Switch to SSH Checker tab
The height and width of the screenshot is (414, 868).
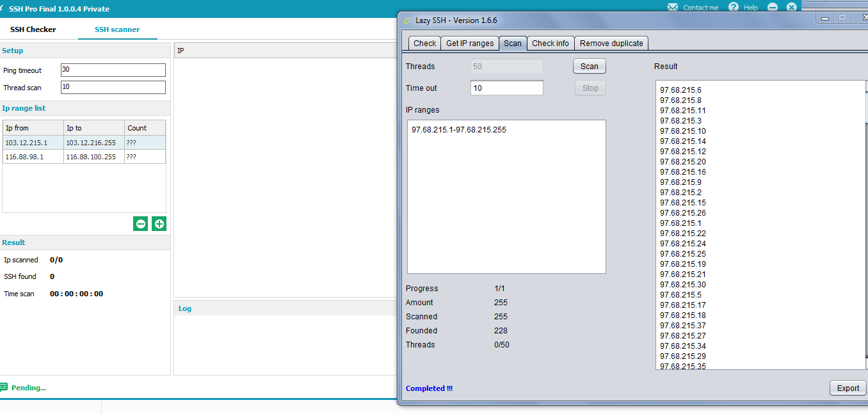pyautogui.click(x=33, y=29)
